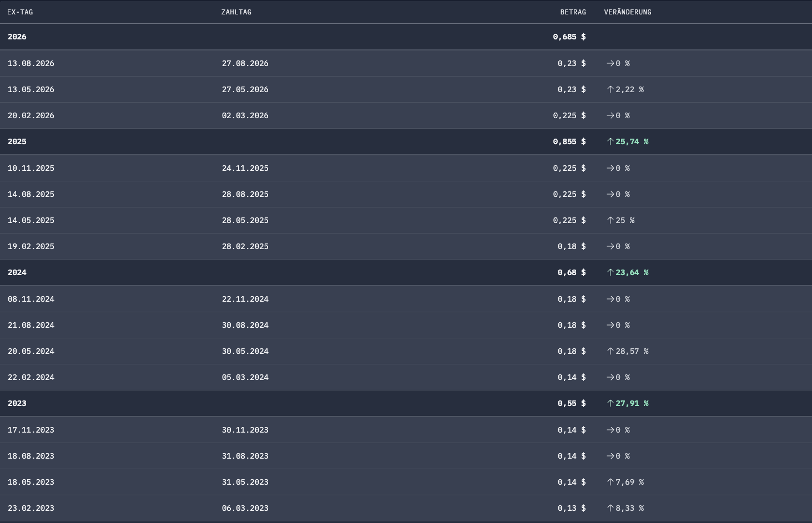Viewport: 812px width, 523px height.
Task: Select ex-date 13.05.2026
Action: pos(31,89)
